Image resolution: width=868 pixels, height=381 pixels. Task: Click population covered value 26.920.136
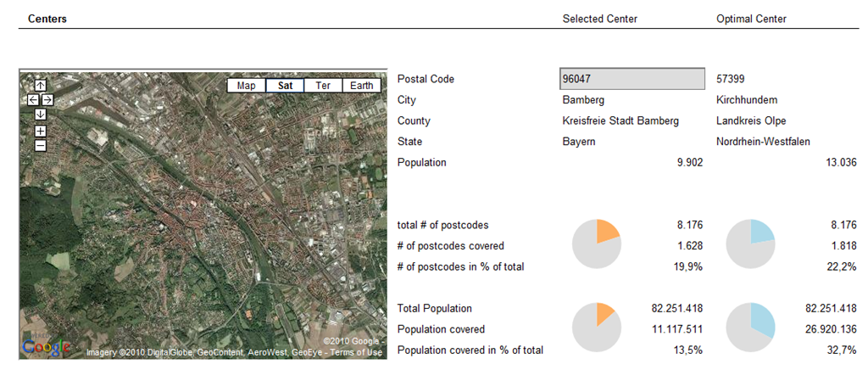[832, 329]
